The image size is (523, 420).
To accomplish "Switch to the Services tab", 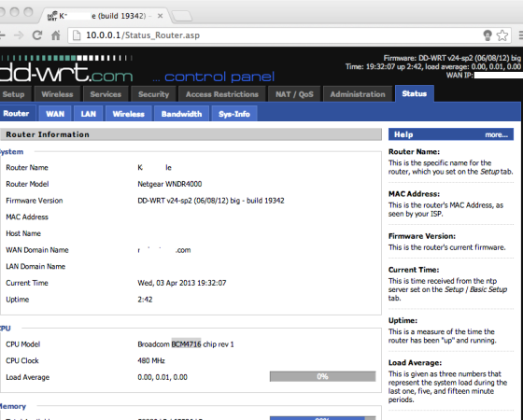I will [106, 94].
